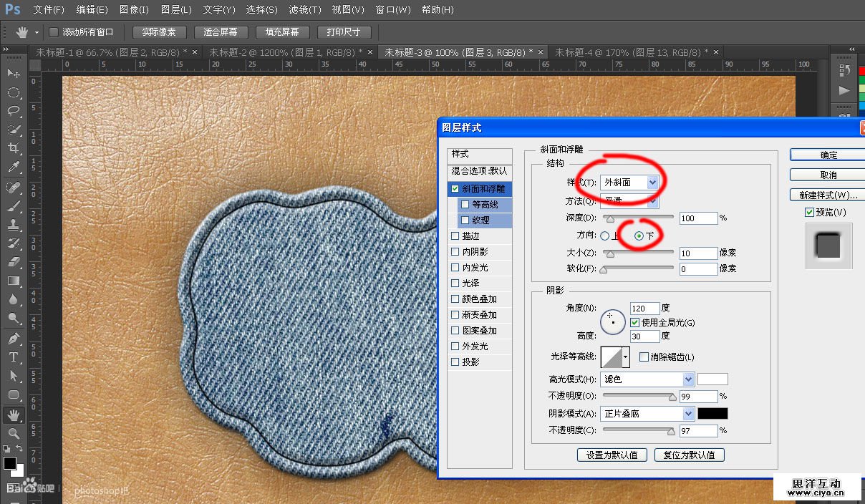The width and height of the screenshot is (865, 504).
Task: Click the 确定 button
Action: (828, 155)
